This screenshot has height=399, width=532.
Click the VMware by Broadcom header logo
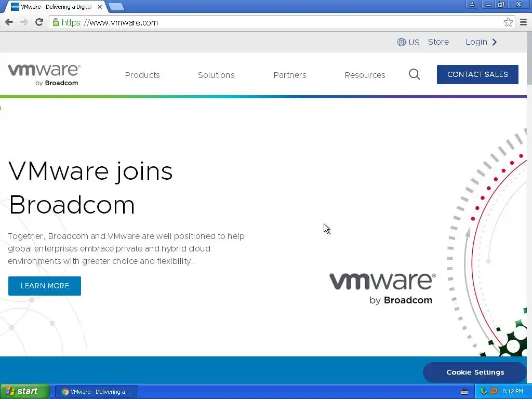pos(44,75)
